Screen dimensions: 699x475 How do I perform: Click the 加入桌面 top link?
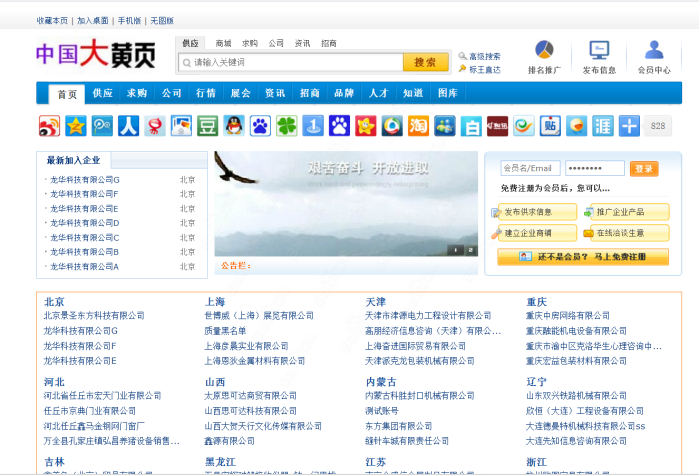pos(93,20)
